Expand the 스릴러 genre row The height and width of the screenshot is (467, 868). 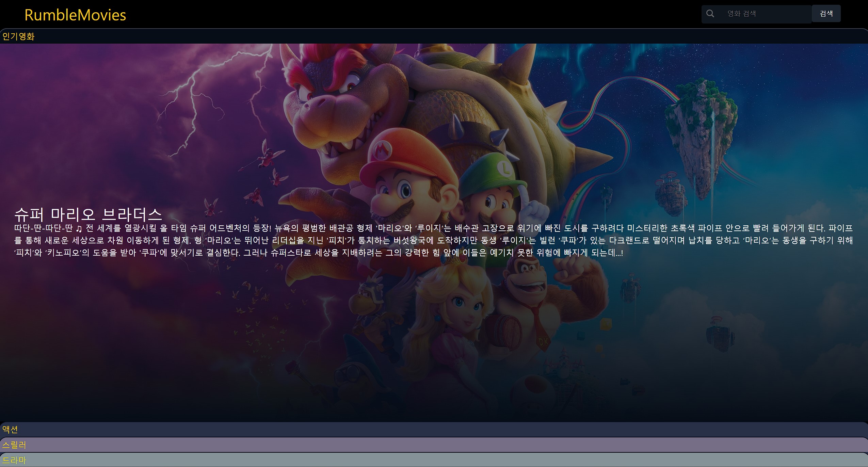coord(14,445)
